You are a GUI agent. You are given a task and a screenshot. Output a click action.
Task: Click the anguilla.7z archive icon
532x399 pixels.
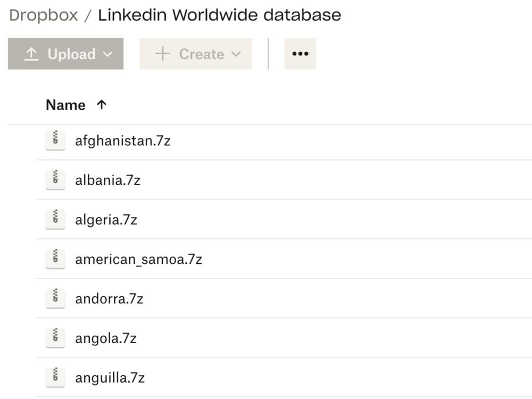pos(55,377)
